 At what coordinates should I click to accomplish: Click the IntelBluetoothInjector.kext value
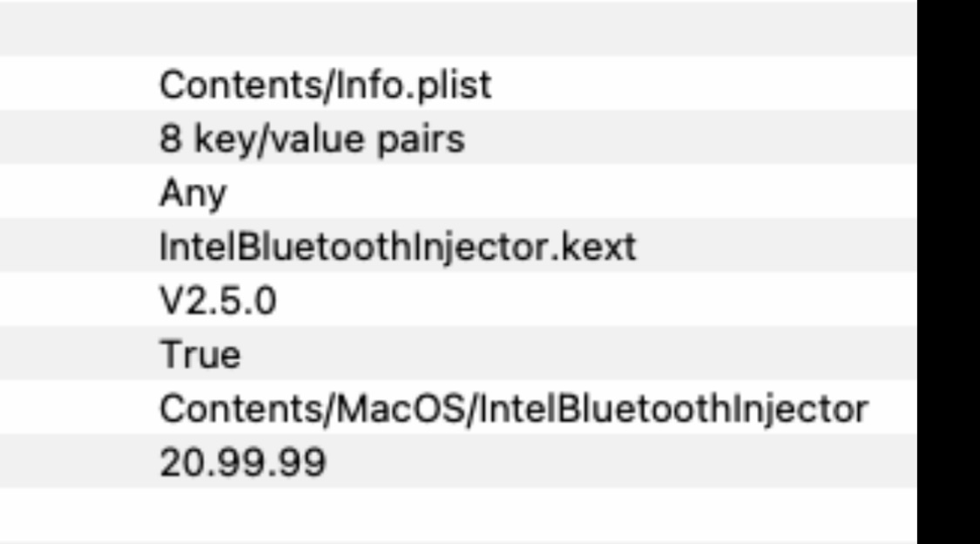(x=396, y=248)
